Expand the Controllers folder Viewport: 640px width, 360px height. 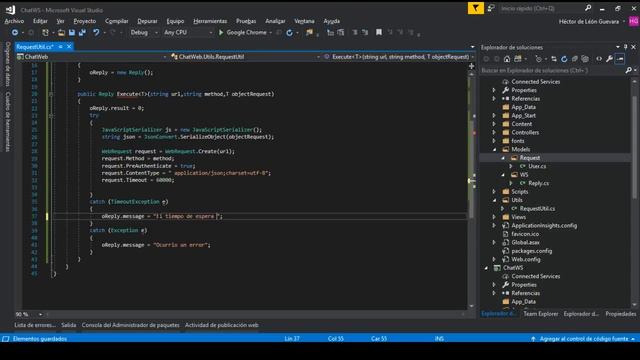[x=494, y=132]
